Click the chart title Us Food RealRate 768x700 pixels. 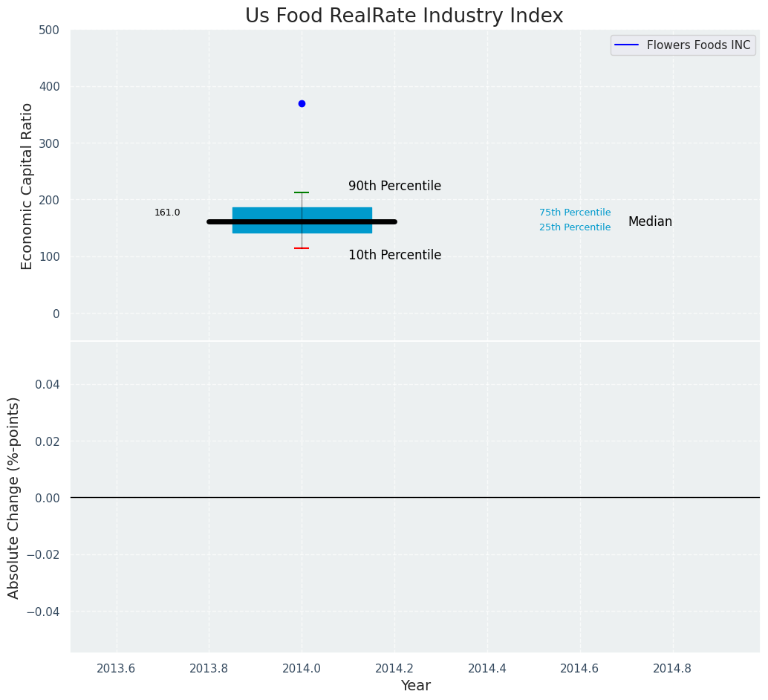click(404, 16)
